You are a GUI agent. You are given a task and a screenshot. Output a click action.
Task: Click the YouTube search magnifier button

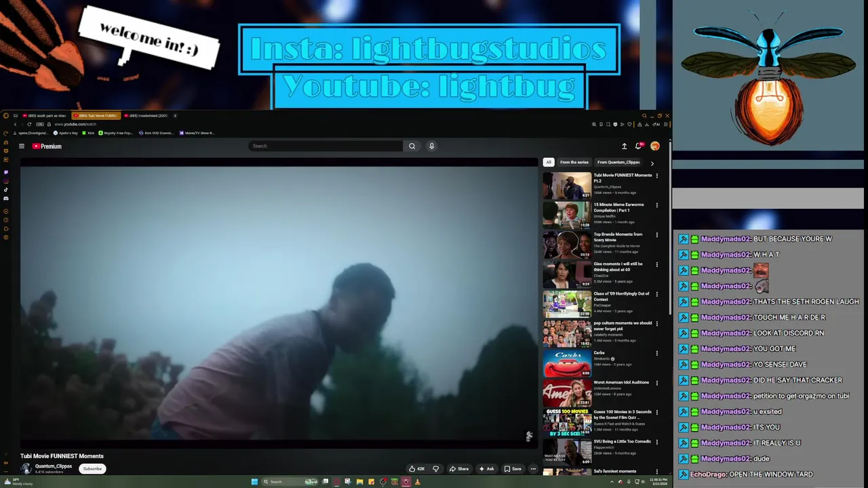(x=412, y=146)
